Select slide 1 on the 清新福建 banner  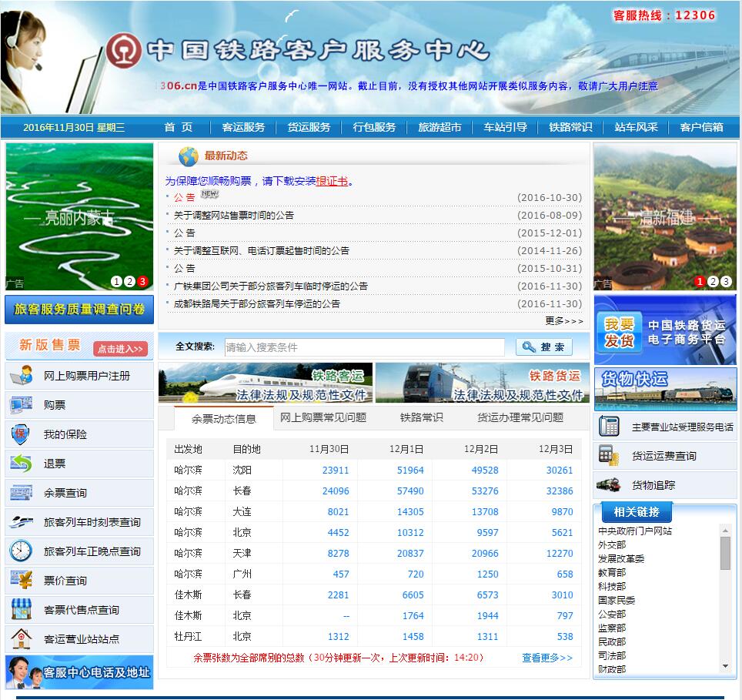(700, 282)
